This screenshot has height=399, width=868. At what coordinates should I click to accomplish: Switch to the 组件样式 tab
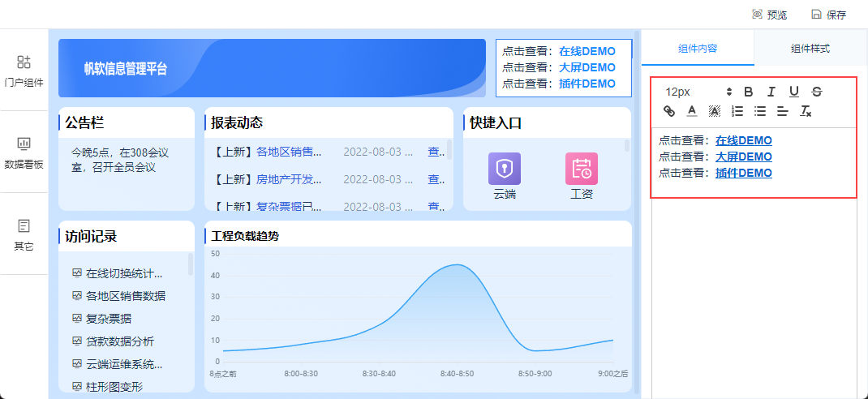pyautogui.click(x=810, y=48)
